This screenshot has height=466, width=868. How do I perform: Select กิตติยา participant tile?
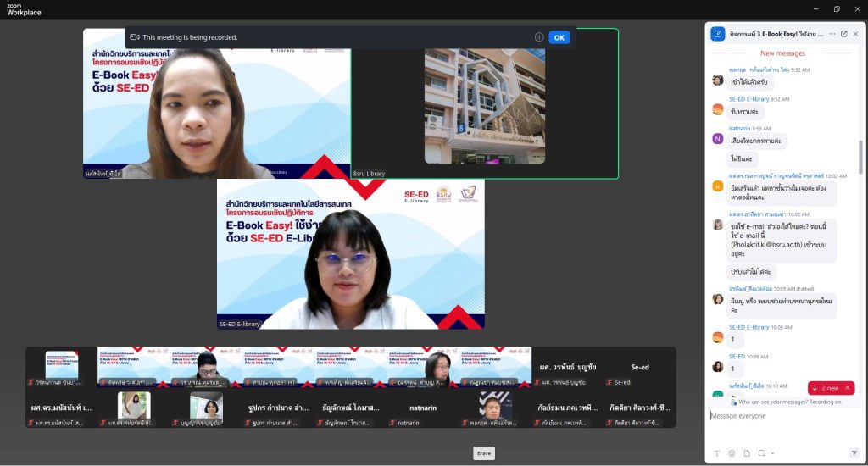[640, 409]
